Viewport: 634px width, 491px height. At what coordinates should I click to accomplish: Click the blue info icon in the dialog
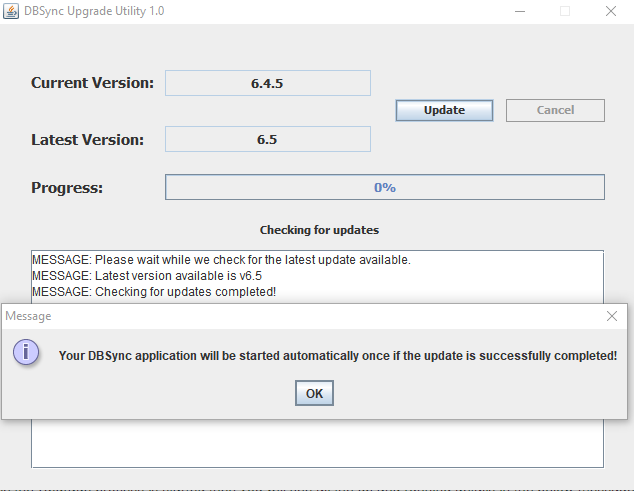[x=26, y=353]
